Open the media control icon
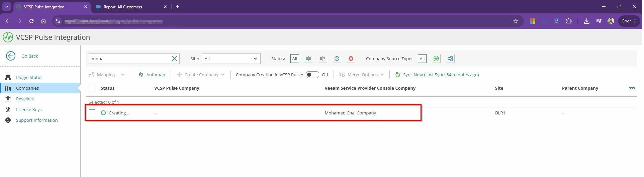 coord(599,21)
